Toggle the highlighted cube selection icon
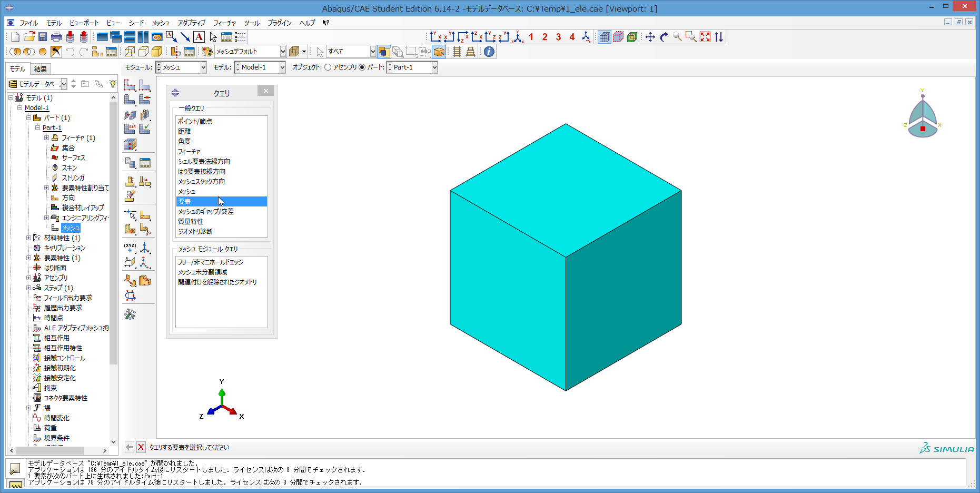This screenshot has height=493, width=980. [439, 52]
